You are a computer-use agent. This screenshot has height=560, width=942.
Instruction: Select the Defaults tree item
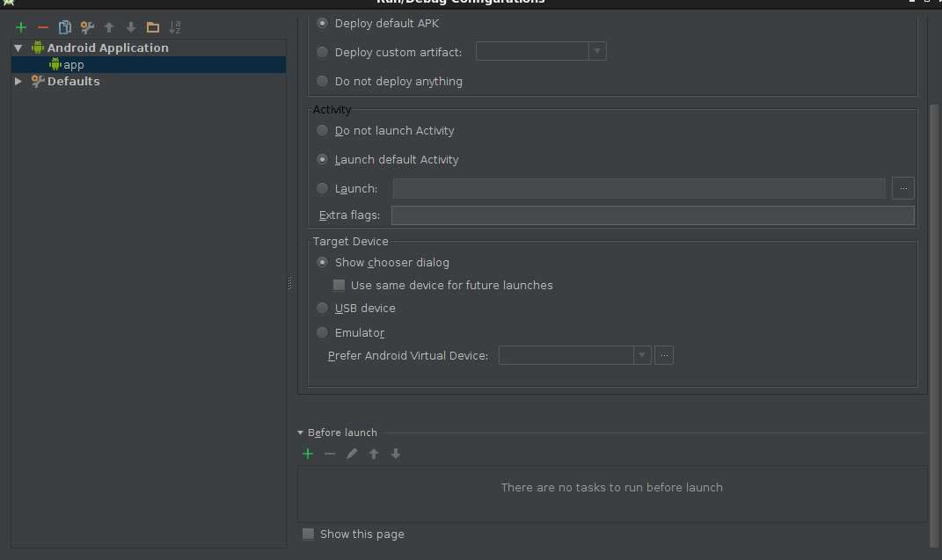73,81
